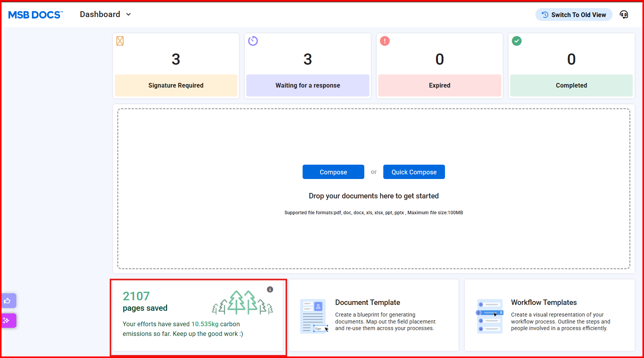Open the headset support icon

tap(624, 15)
